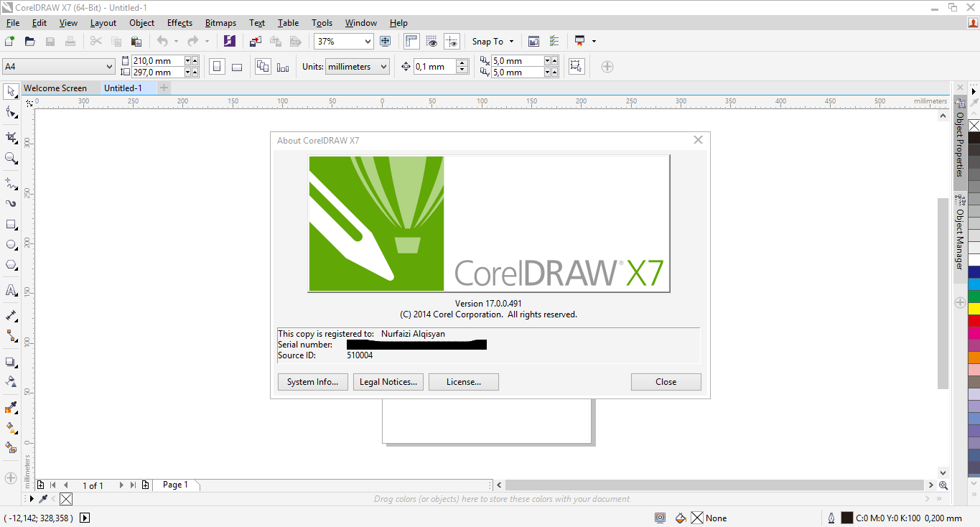Viewport: 980px width, 527px height.
Task: Pick the red swatch in color palette
Action: click(974, 321)
